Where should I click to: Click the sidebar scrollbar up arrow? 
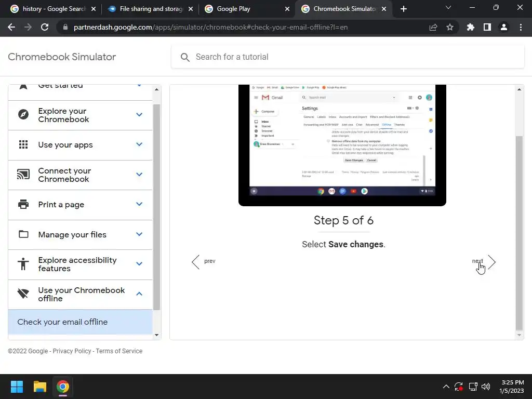[156, 89]
